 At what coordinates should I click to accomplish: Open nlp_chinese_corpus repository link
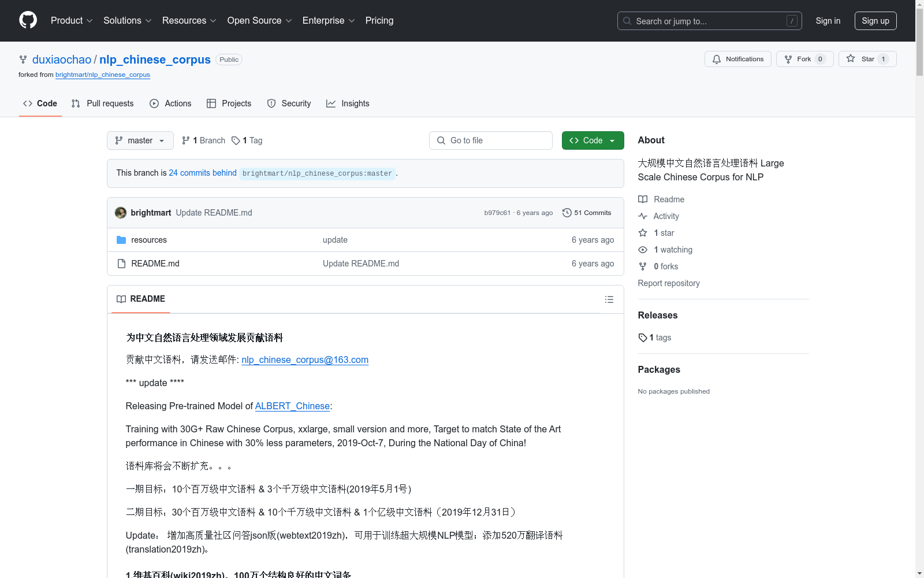click(155, 60)
